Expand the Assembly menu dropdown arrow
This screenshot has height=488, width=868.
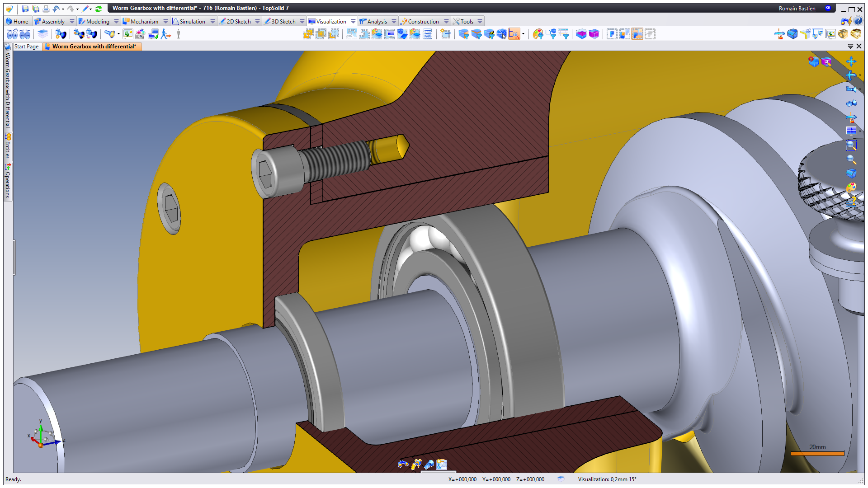click(x=72, y=21)
